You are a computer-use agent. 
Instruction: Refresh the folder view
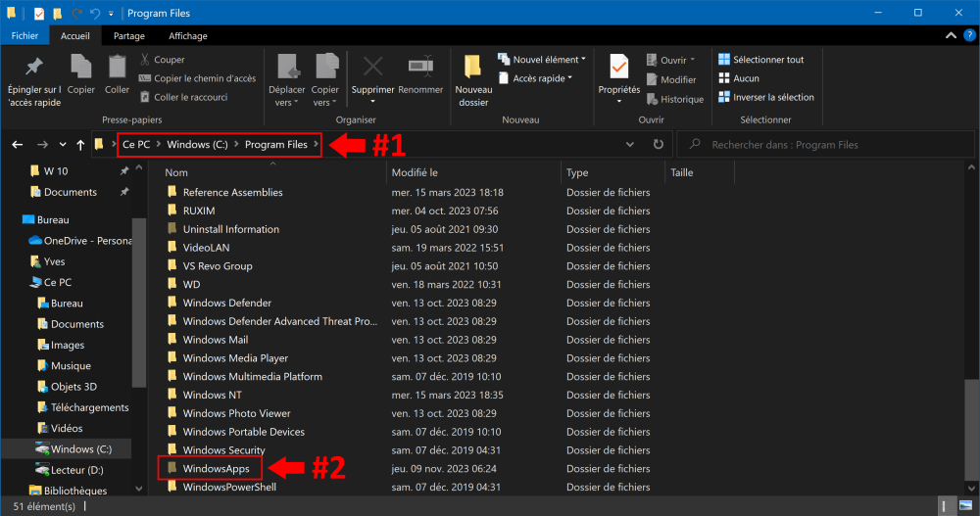(x=659, y=144)
